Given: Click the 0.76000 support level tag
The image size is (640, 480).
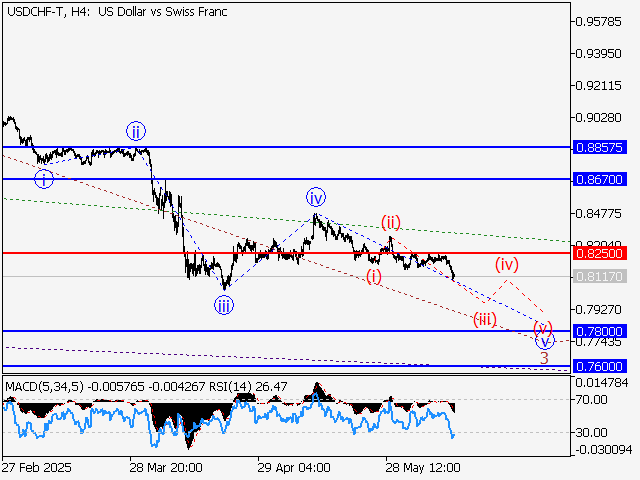Looking at the screenshot, I should (x=601, y=366).
